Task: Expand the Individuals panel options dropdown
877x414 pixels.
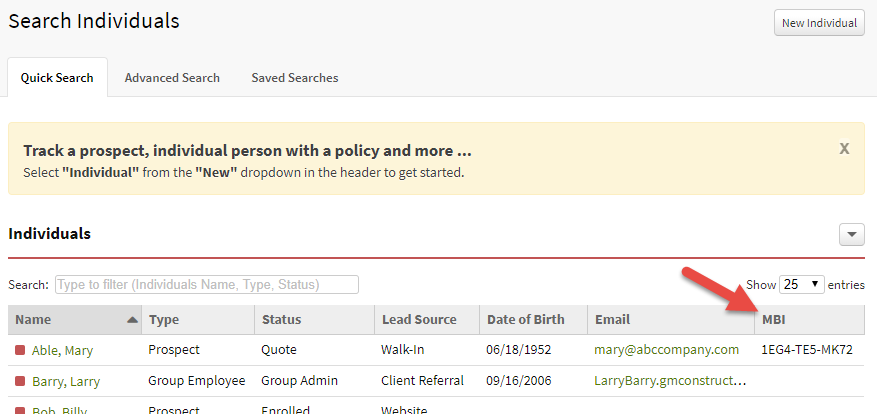Action: point(852,234)
